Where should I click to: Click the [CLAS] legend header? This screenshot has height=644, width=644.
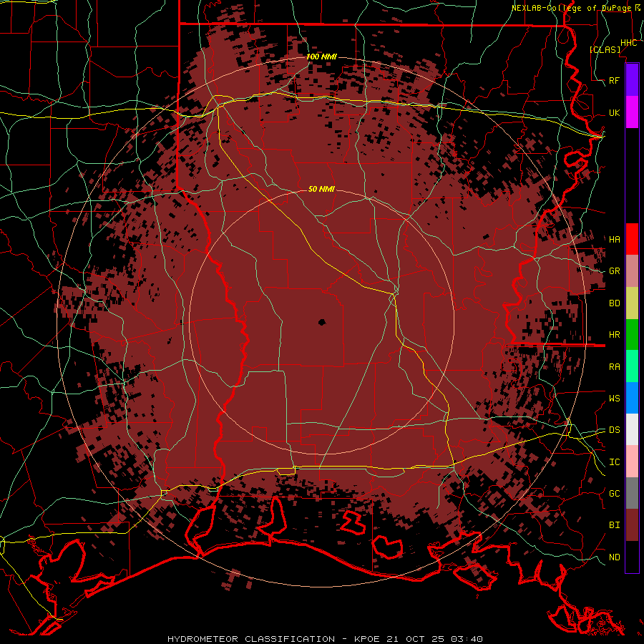click(605, 49)
